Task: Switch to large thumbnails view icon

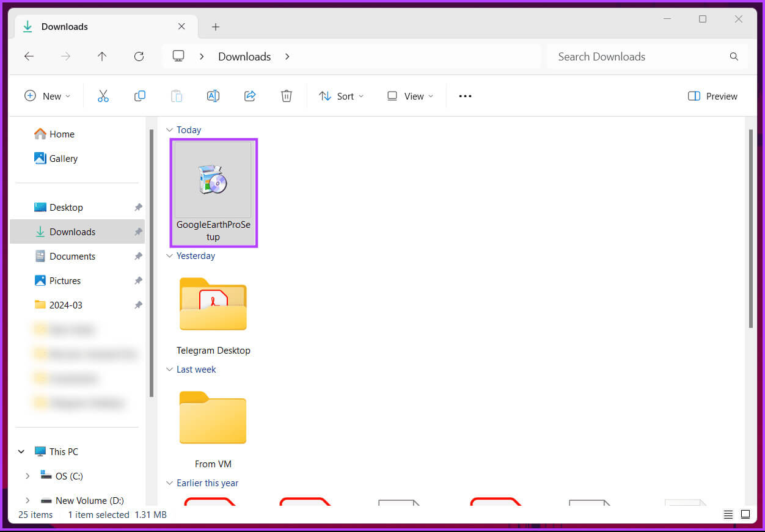Action: (745, 514)
